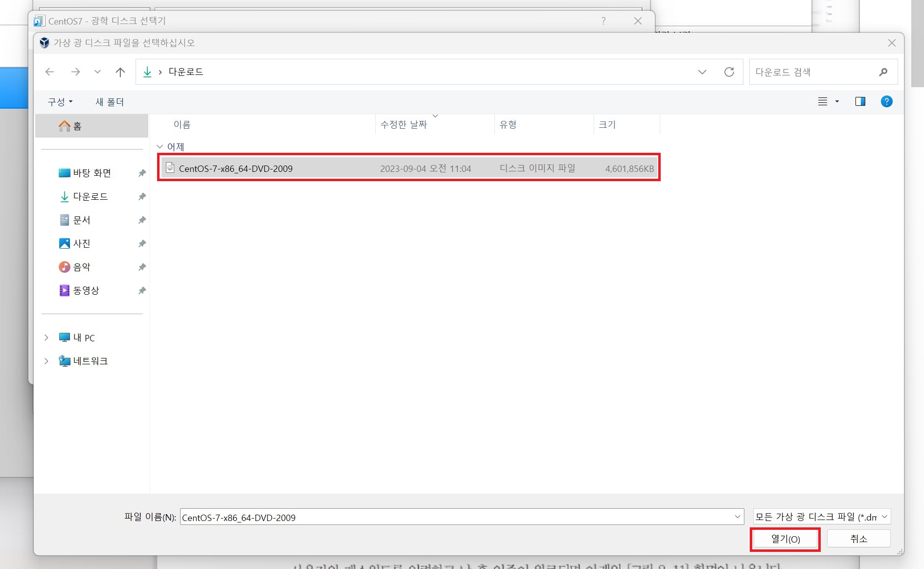924x569 pixels.
Task: Change view layout icon
Action: pos(823,101)
